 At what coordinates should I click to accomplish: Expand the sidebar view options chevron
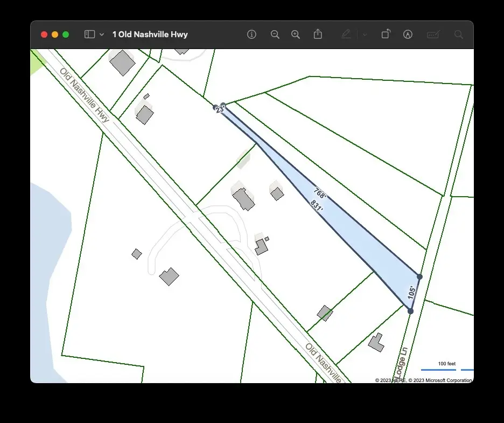pyautogui.click(x=102, y=34)
